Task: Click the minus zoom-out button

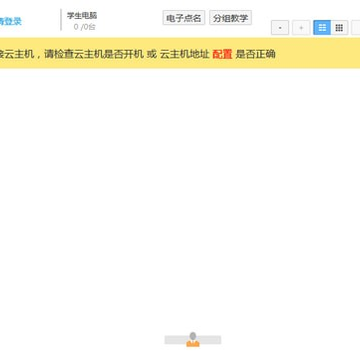Action: (x=280, y=28)
